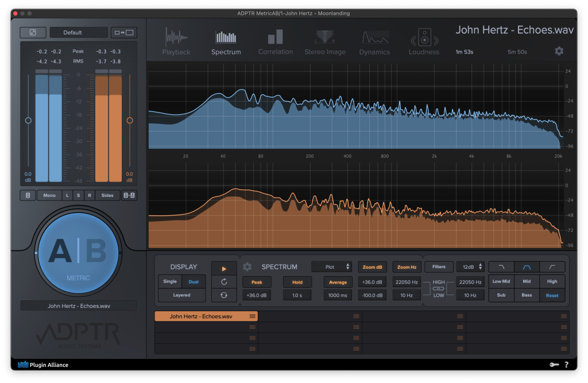Solo the L channel
The image size is (588, 383).
68,195
